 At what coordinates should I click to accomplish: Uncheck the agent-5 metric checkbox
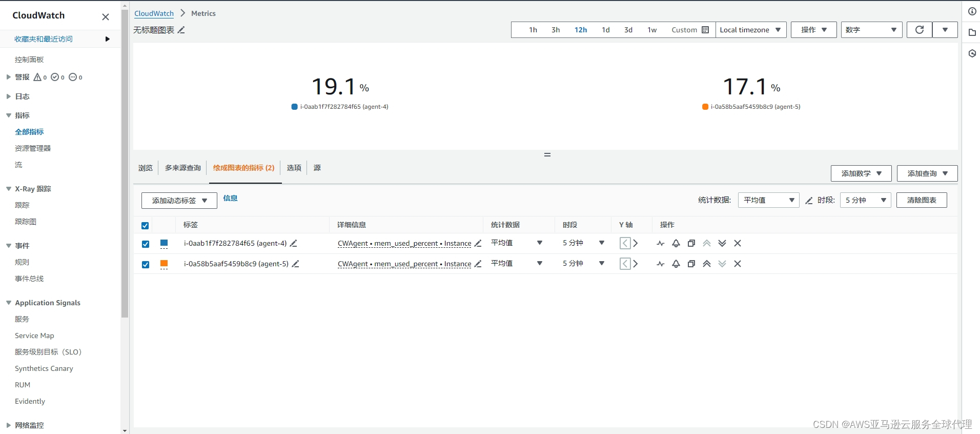[146, 265]
